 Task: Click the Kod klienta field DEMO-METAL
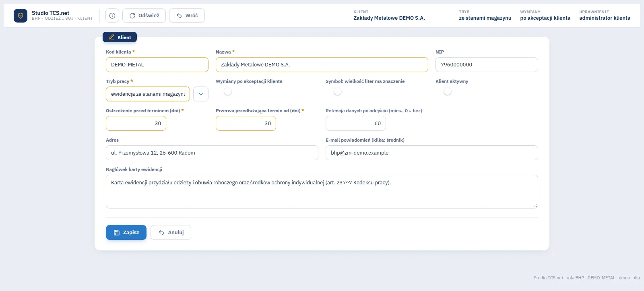click(157, 65)
